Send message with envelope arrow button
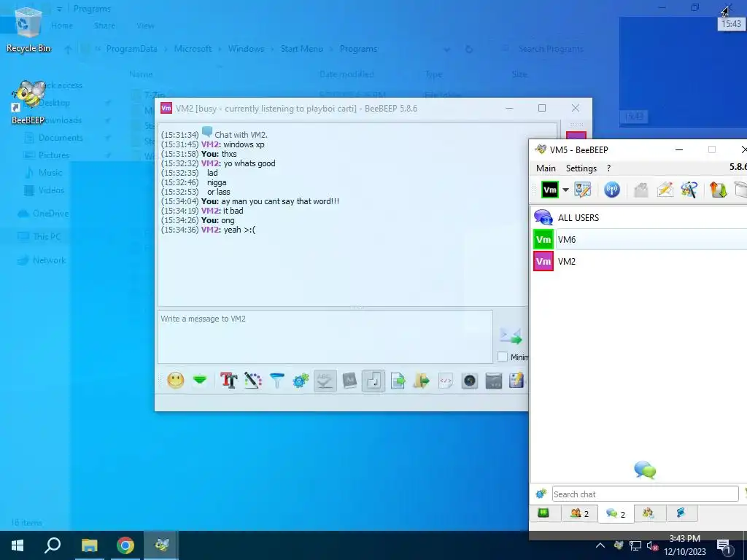Screen dimensions: 747x560 pos(511,335)
